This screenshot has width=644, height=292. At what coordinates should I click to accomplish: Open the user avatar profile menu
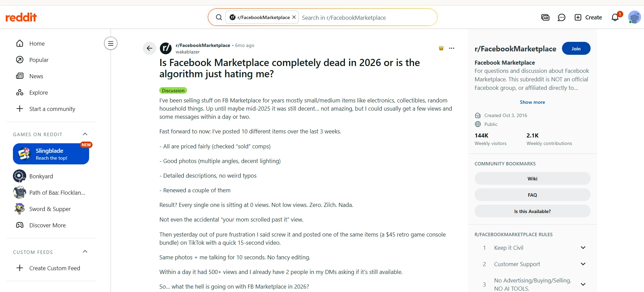(x=634, y=17)
